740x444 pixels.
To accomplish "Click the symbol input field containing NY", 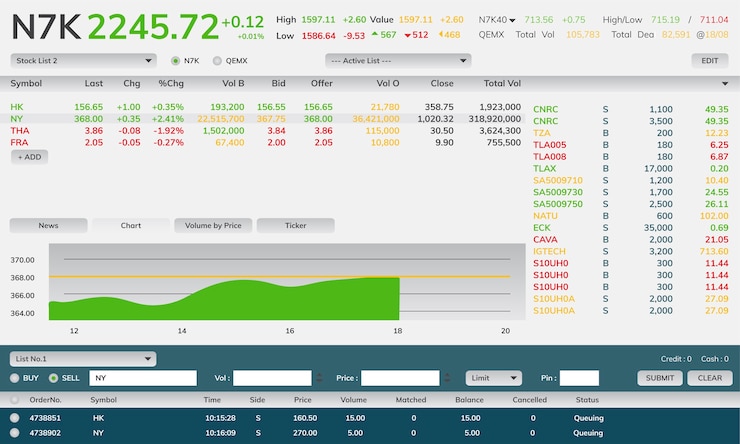I will pyautogui.click(x=143, y=378).
